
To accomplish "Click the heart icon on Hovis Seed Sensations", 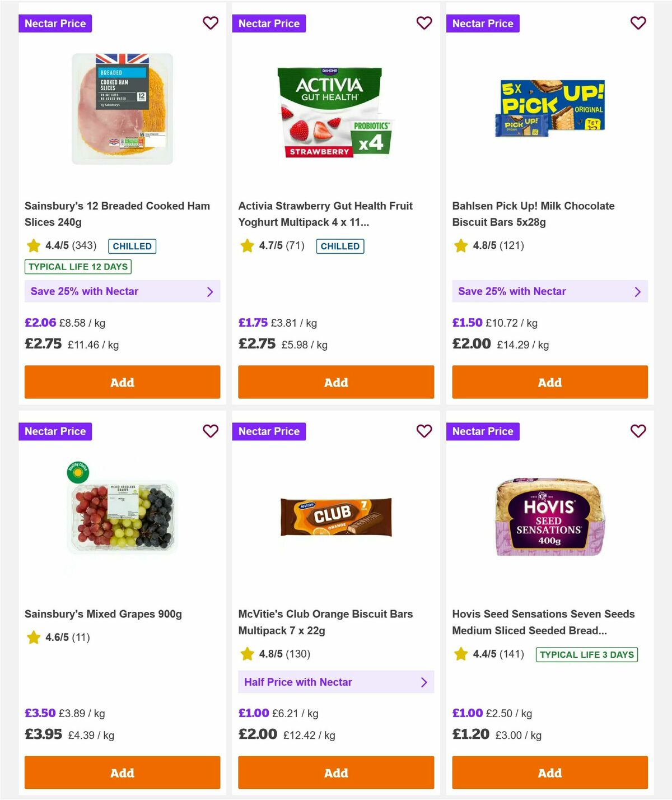I will click(638, 431).
